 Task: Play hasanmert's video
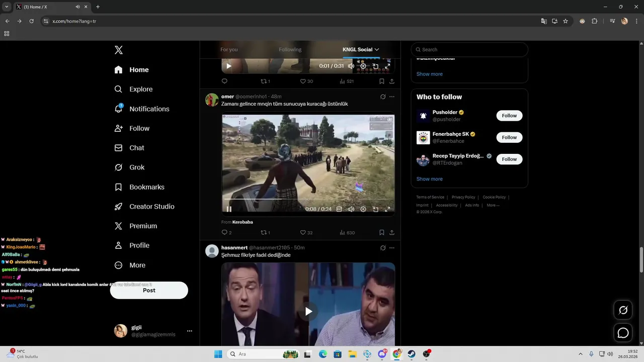tap(308, 311)
